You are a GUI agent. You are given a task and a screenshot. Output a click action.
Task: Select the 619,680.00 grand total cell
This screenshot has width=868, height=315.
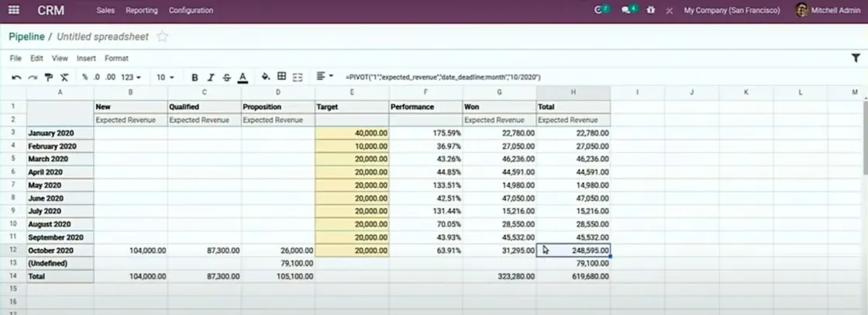point(573,275)
